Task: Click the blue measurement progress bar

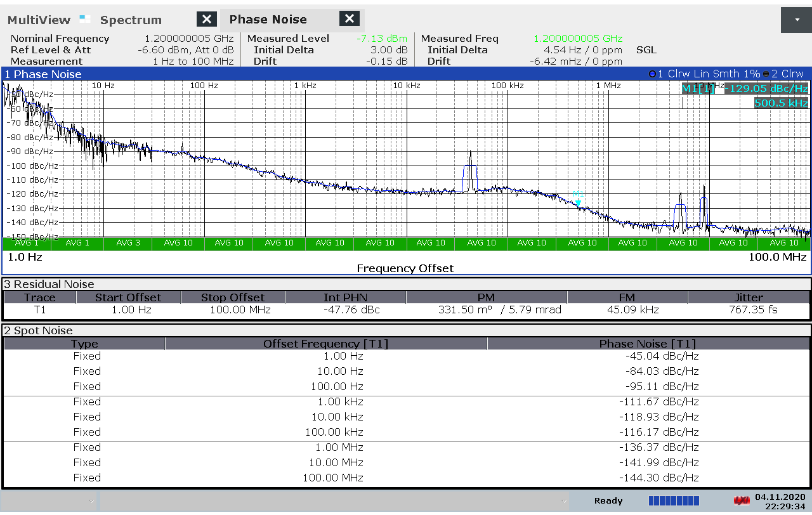Action: click(674, 501)
